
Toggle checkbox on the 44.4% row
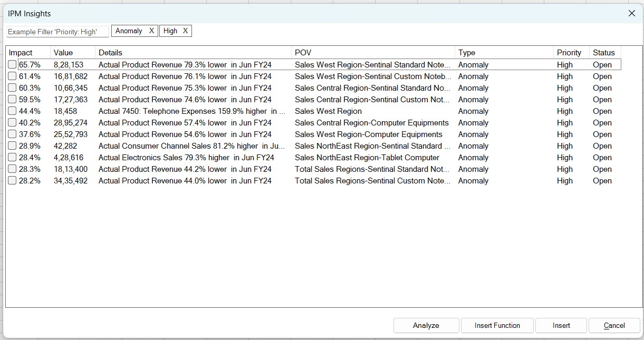[x=12, y=111]
